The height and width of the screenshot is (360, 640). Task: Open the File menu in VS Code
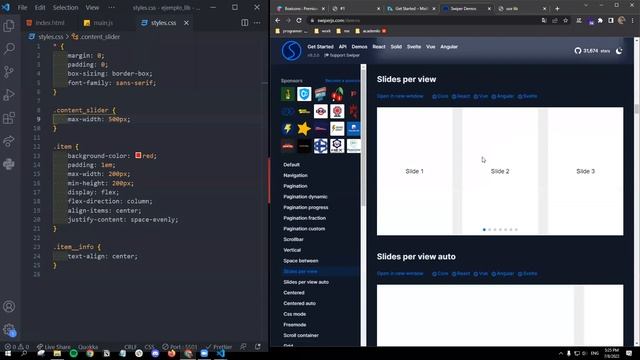(x=22, y=7)
